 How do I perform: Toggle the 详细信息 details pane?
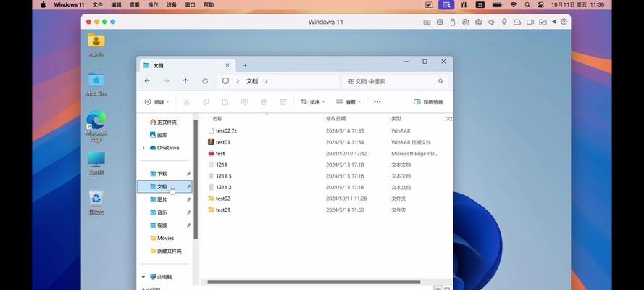click(428, 102)
